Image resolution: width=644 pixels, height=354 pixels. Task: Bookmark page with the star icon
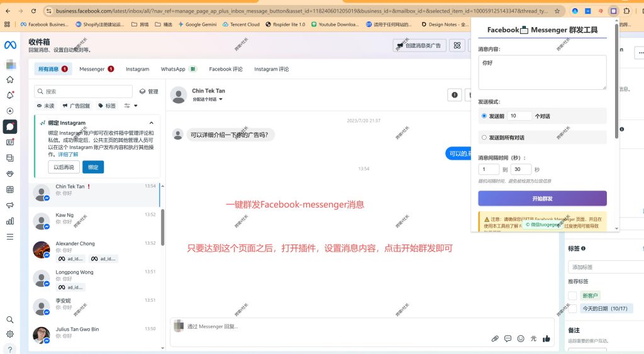[x=557, y=11]
